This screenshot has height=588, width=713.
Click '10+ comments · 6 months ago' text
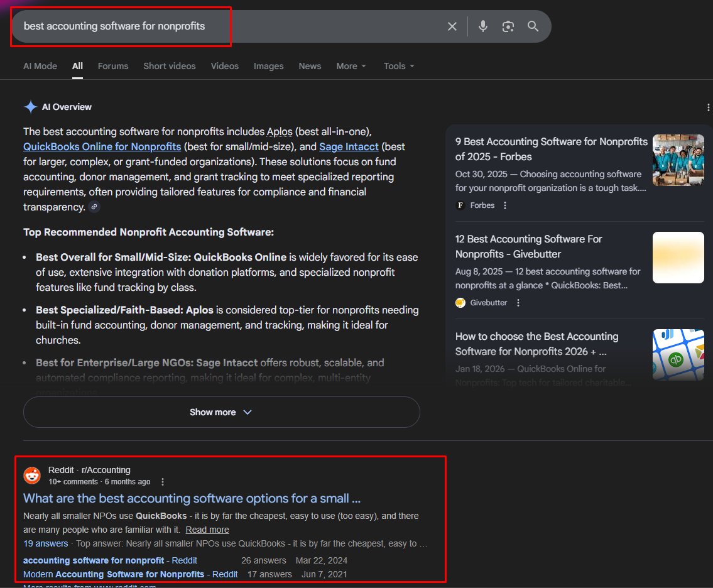pos(99,482)
